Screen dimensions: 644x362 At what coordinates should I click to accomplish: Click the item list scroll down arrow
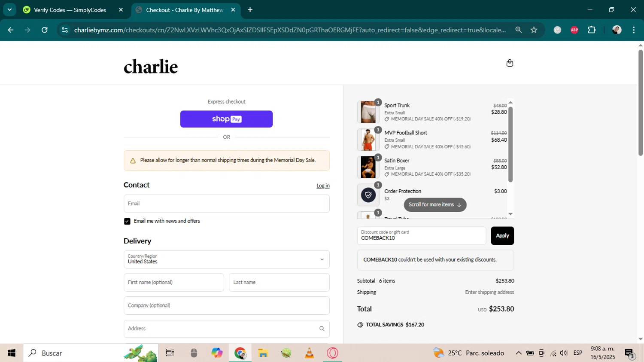(510, 214)
